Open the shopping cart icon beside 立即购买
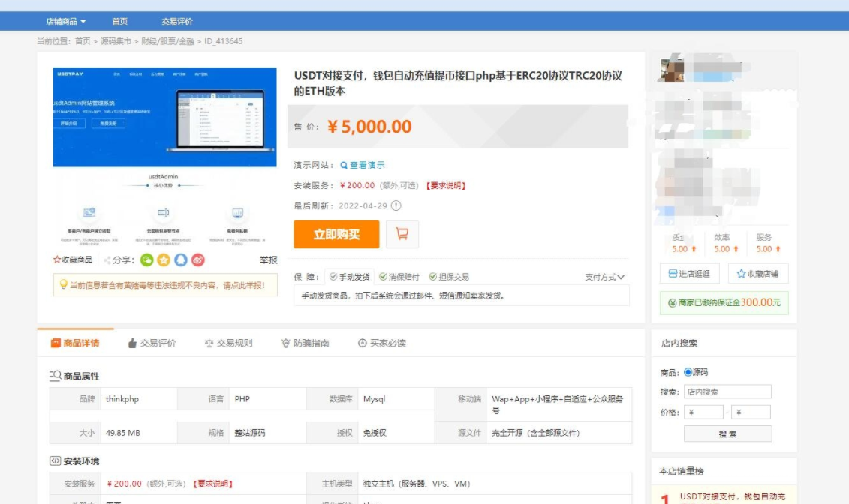 [x=402, y=235]
